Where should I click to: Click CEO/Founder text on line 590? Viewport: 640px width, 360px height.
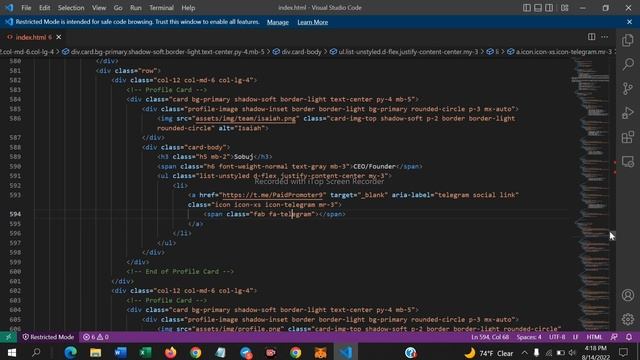pos(374,167)
